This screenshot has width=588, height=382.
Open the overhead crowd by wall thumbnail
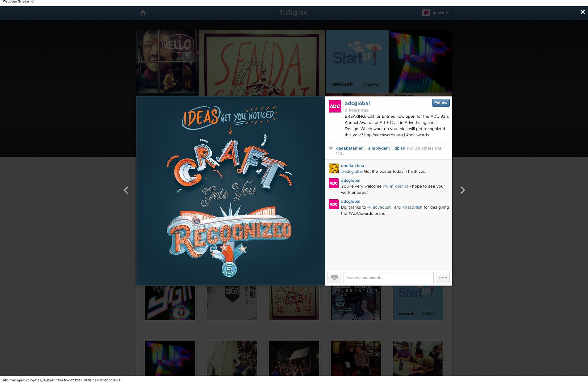tap(232, 358)
